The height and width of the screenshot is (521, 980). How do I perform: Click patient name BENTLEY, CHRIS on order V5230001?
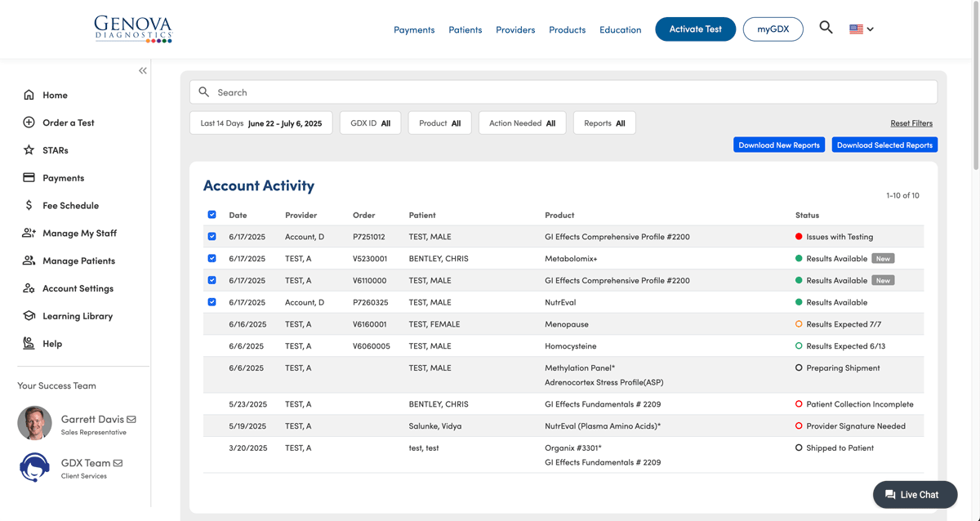point(439,259)
